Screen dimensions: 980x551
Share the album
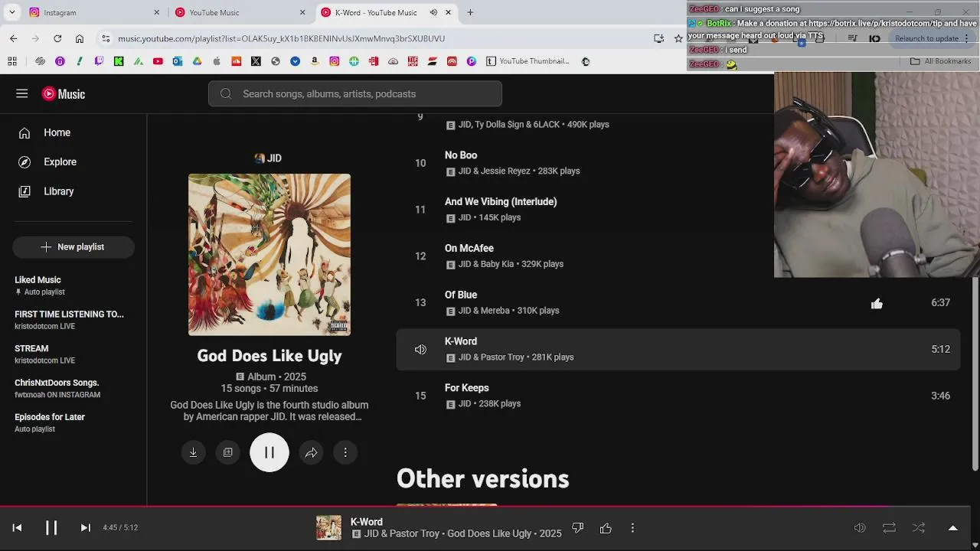(x=311, y=452)
